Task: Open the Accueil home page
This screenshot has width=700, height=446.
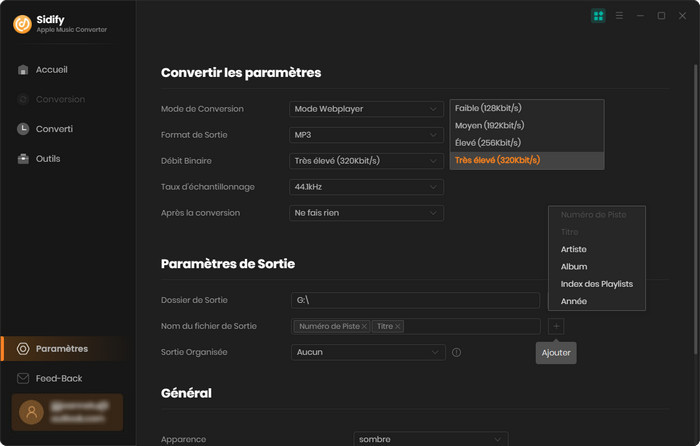Action: 51,70
